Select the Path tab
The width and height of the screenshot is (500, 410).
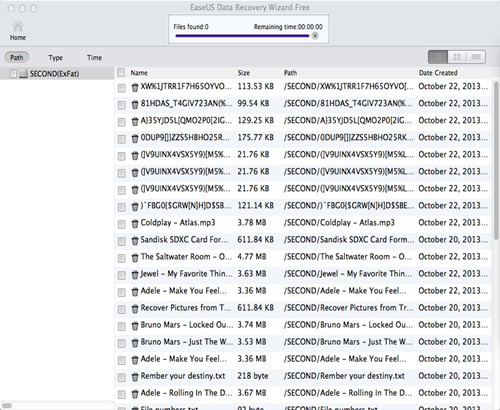pyautogui.click(x=17, y=57)
